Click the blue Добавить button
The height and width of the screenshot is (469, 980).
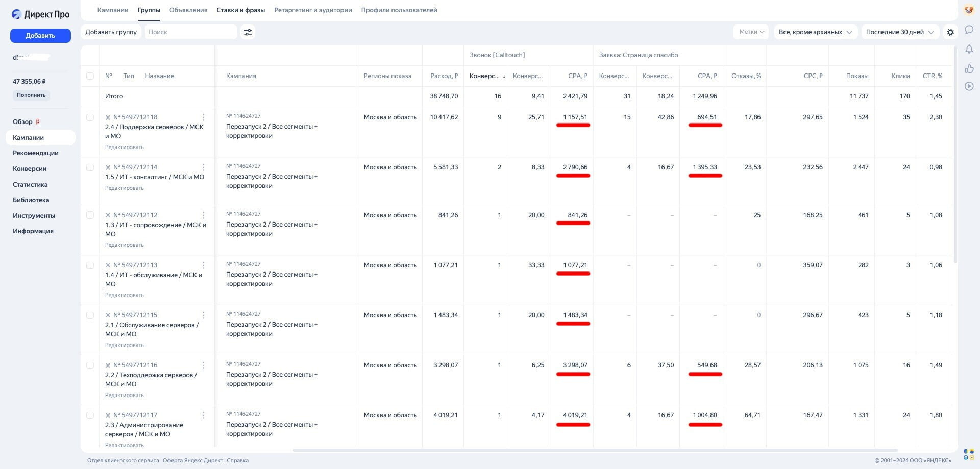[x=40, y=36]
